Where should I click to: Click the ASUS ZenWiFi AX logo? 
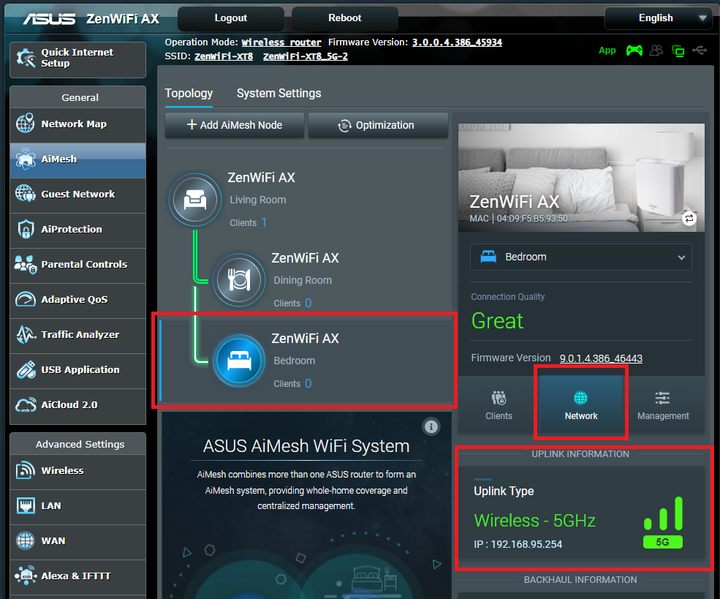[91, 19]
